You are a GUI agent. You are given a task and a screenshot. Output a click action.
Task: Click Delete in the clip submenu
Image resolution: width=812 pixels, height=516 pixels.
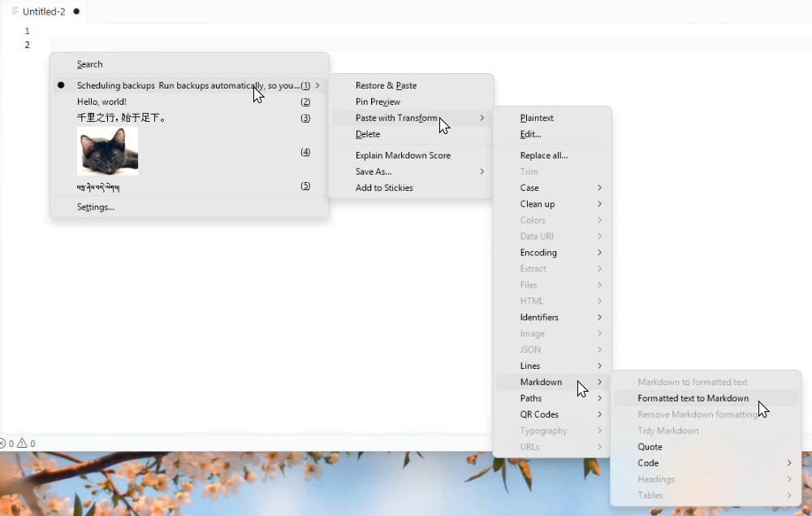tap(411, 134)
